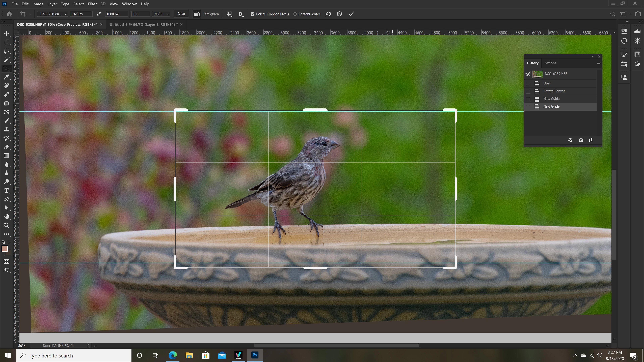The width and height of the screenshot is (644, 362).
Task: Switch to the Untitled-1 document tab
Action: click(x=143, y=24)
